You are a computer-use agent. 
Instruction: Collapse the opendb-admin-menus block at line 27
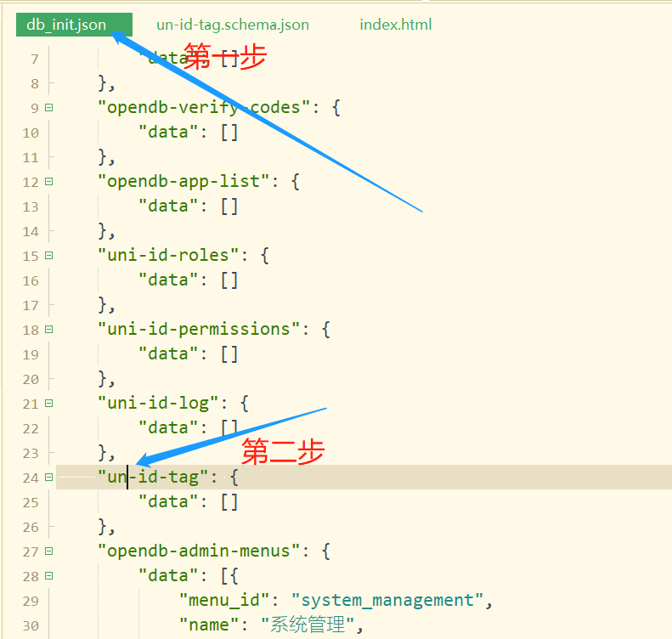coord(49,551)
